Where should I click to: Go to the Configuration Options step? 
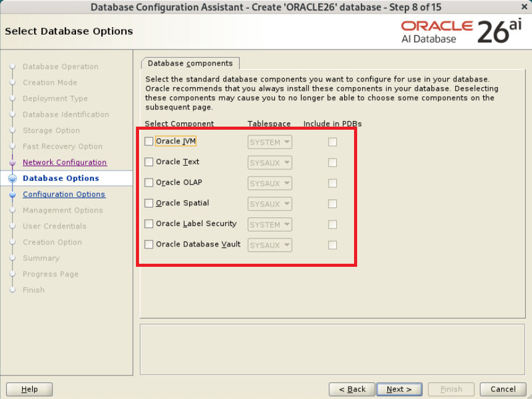(64, 194)
